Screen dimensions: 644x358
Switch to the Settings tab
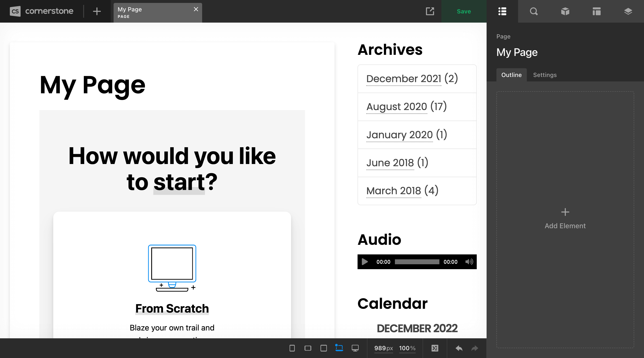tap(545, 74)
